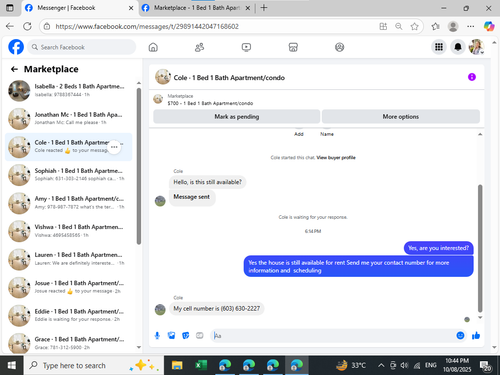Open the Facebook logo home link

16,47
